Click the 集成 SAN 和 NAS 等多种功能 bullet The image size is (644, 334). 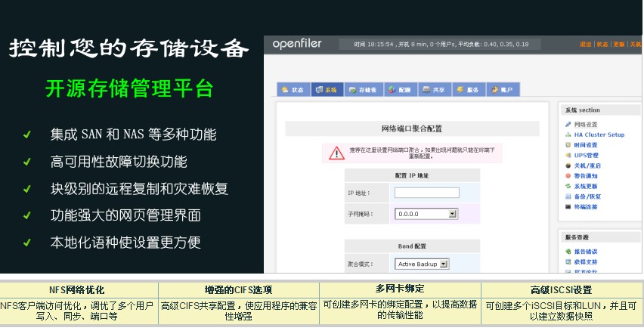[x=133, y=135]
